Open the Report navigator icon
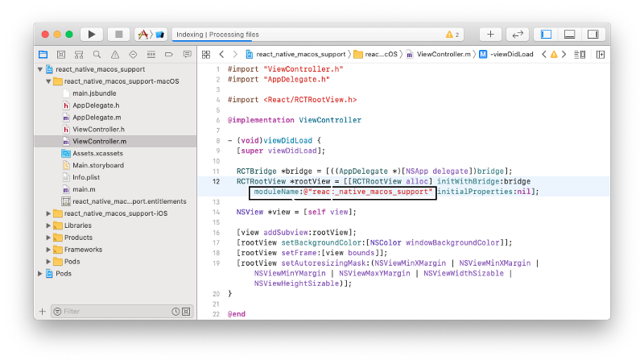The width and height of the screenshot is (644, 364). [x=188, y=54]
